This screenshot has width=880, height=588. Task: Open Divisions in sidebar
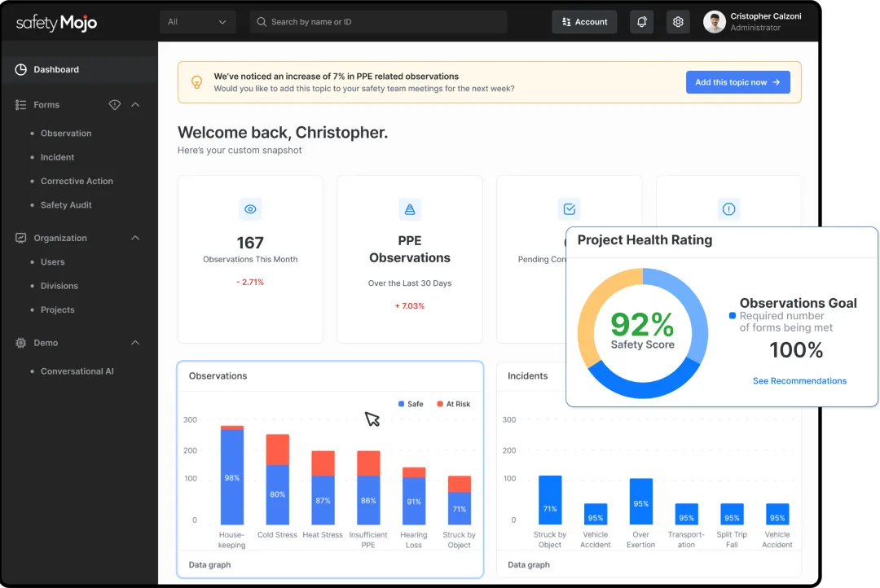point(59,286)
